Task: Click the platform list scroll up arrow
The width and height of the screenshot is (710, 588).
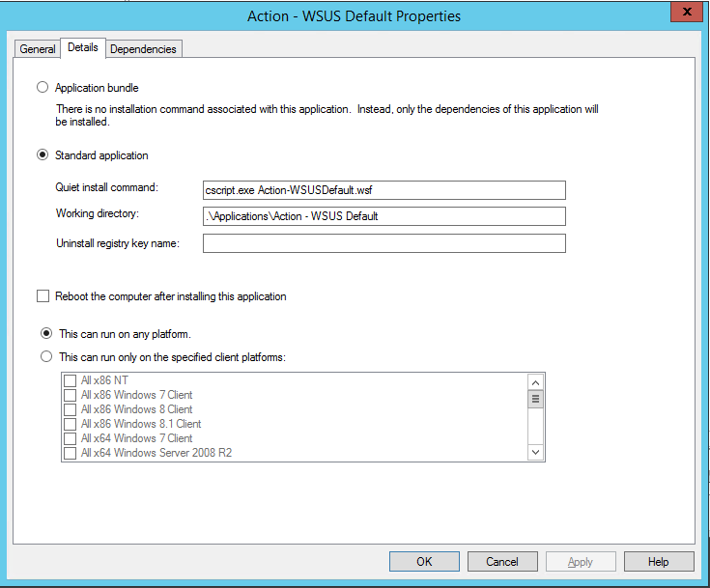Action: (x=535, y=381)
